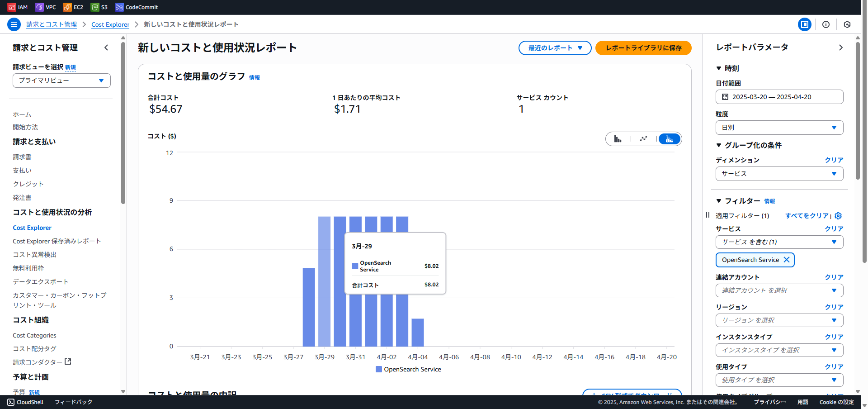Collapse report parameters panel with right chevron
This screenshot has height=409, width=868.
tap(840, 48)
